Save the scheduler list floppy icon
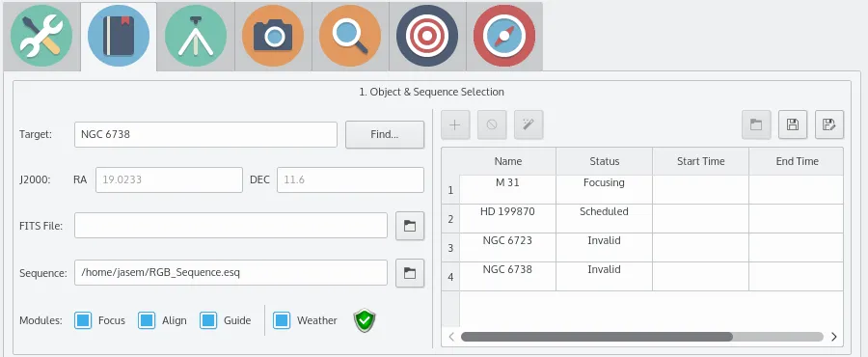The image size is (868, 357). (x=793, y=124)
